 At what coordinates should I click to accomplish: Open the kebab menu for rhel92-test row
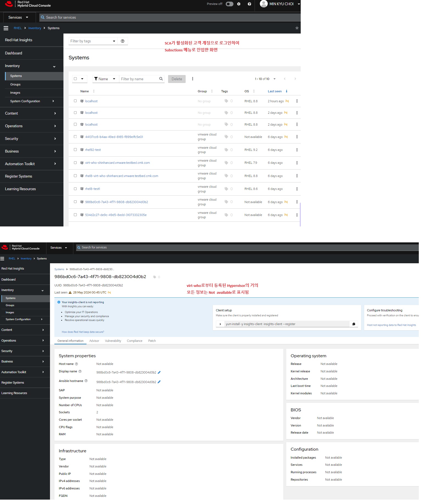(297, 150)
